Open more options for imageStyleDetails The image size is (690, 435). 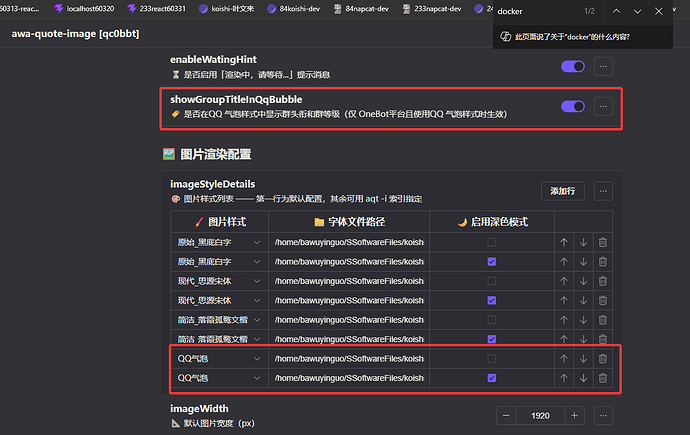(603, 191)
